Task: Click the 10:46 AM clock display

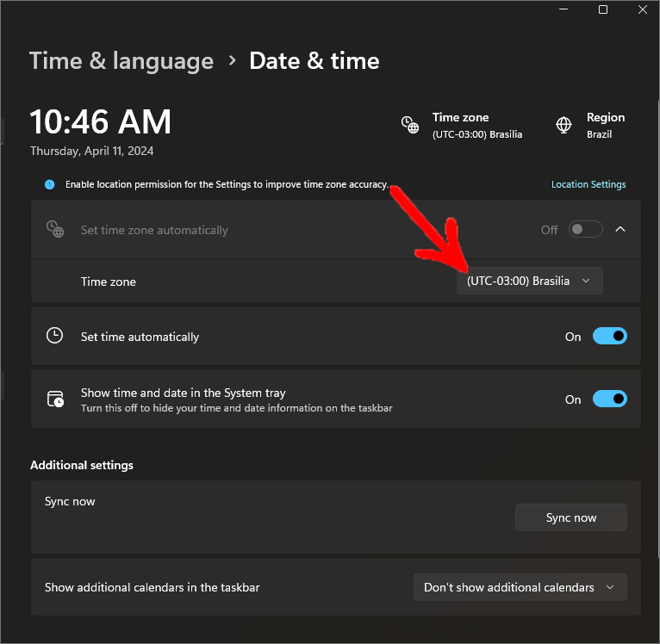Action: pos(101,121)
